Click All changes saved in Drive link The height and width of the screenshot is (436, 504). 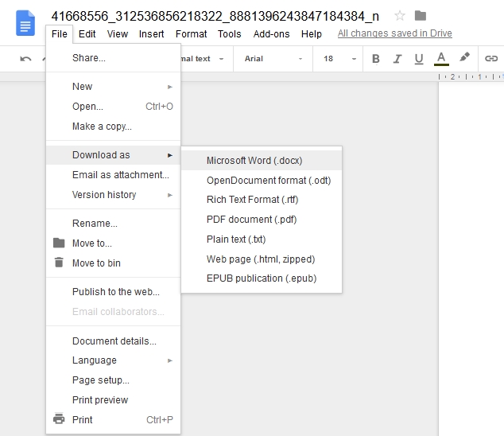point(394,33)
